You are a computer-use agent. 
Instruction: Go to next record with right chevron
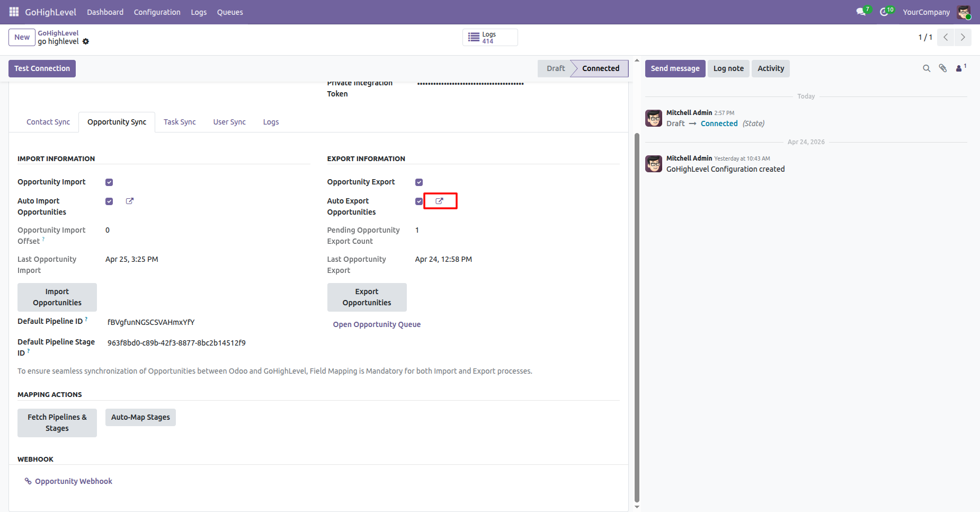963,37
